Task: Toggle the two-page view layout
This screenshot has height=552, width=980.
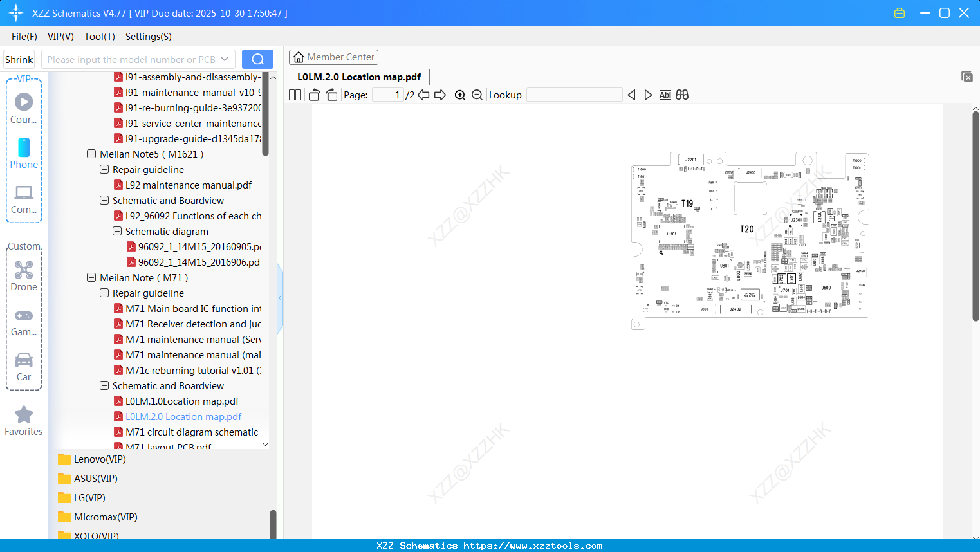Action: coord(295,95)
